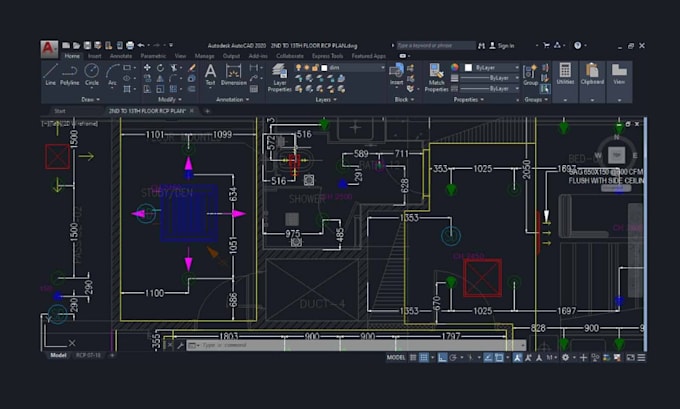The height and width of the screenshot is (409, 680).
Task: Open the Insert ribbon tab
Action: pos(95,56)
